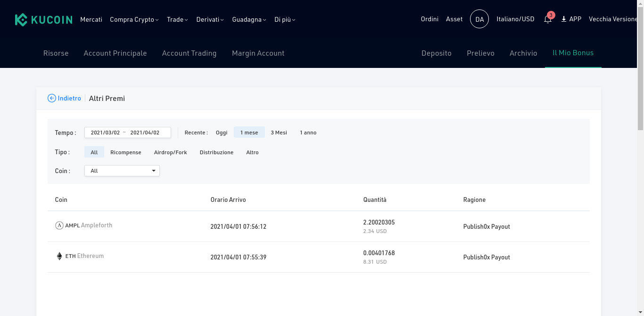644x316 pixels.
Task: Click the 8.31 USD value
Action: [375, 262]
